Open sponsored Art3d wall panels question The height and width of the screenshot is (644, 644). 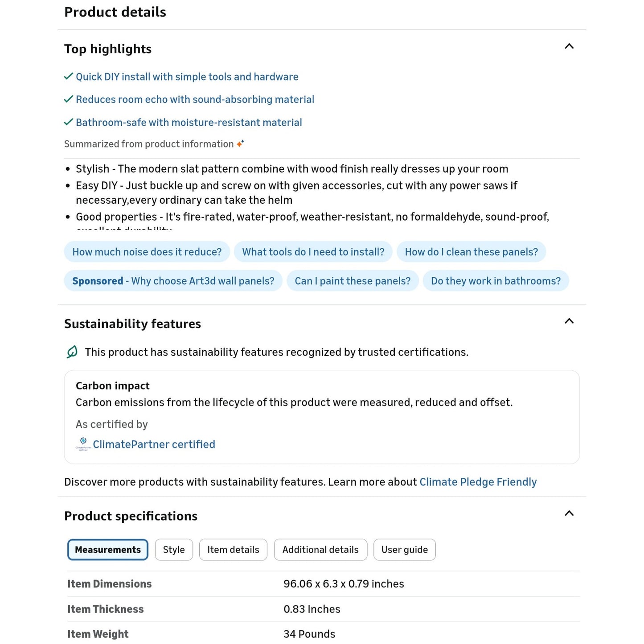coord(173,281)
